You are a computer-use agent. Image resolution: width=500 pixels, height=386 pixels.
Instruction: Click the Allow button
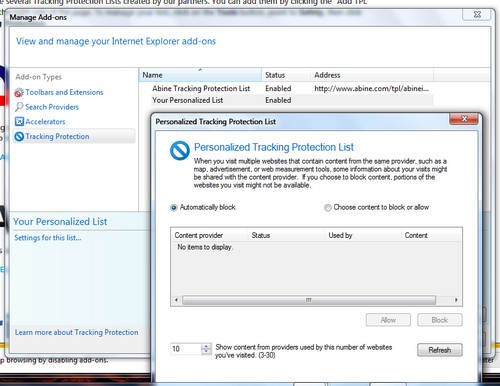pos(388,320)
